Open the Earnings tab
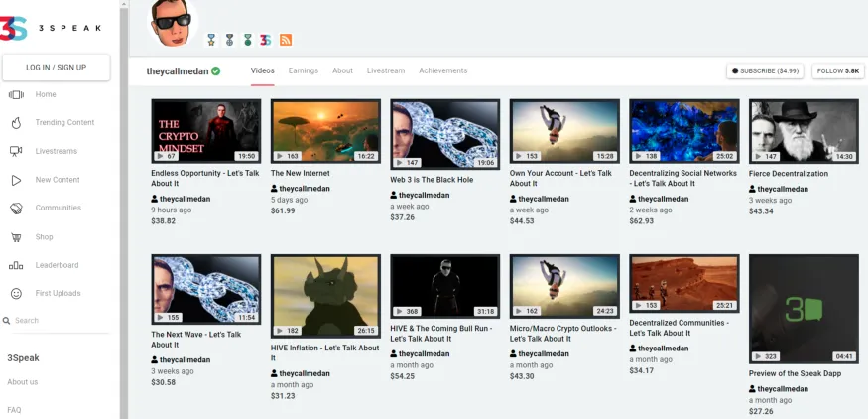868x419 pixels. 304,70
